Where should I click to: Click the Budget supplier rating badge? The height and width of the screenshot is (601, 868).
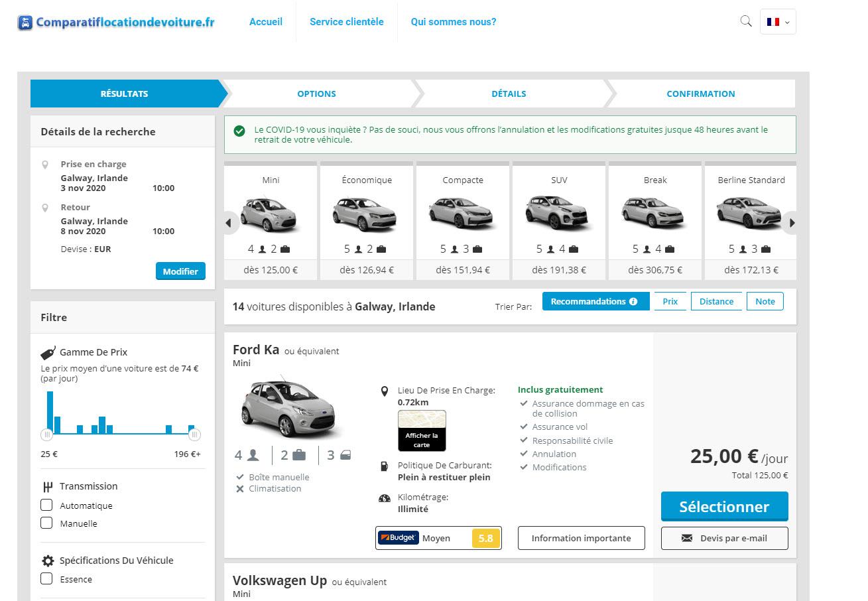click(x=438, y=538)
